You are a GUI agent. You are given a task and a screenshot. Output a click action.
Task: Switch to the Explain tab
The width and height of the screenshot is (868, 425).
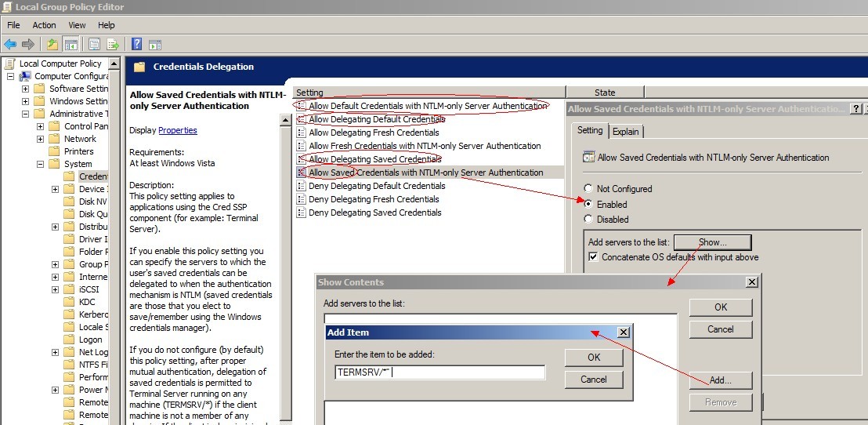[625, 132]
